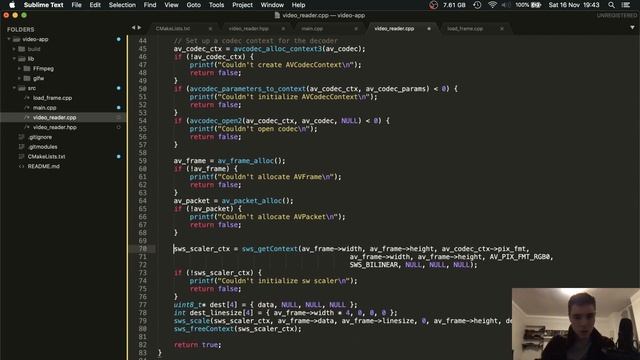
Task: Open main.cpp in the sidebar
Action: pos(44,108)
